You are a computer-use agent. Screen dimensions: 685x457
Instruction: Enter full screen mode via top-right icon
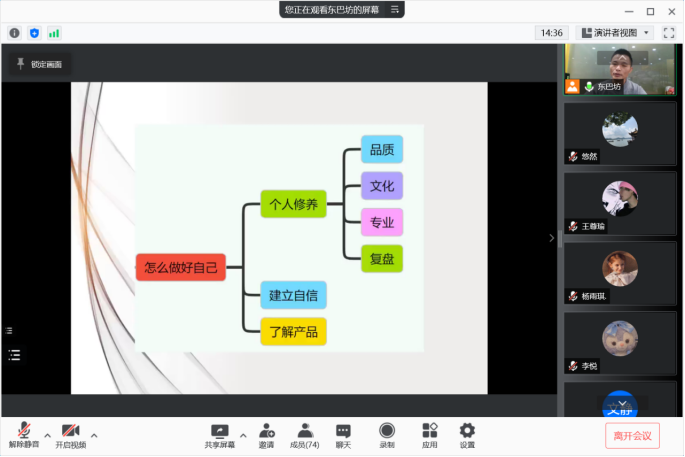click(x=669, y=33)
